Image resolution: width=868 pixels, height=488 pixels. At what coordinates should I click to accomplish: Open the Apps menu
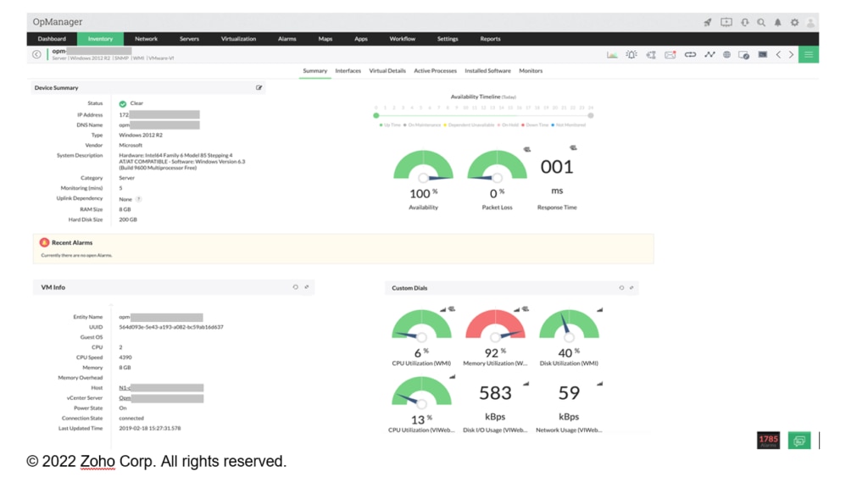[x=361, y=39]
